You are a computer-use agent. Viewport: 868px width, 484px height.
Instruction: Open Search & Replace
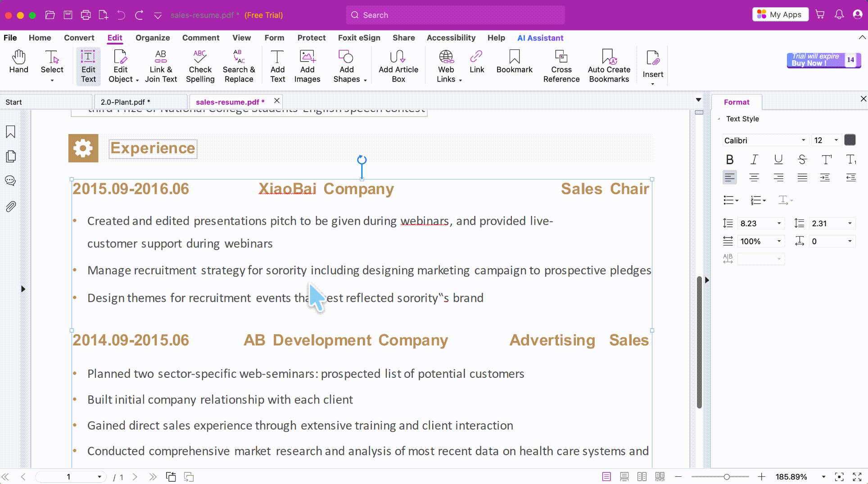pyautogui.click(x=239, y=66)
